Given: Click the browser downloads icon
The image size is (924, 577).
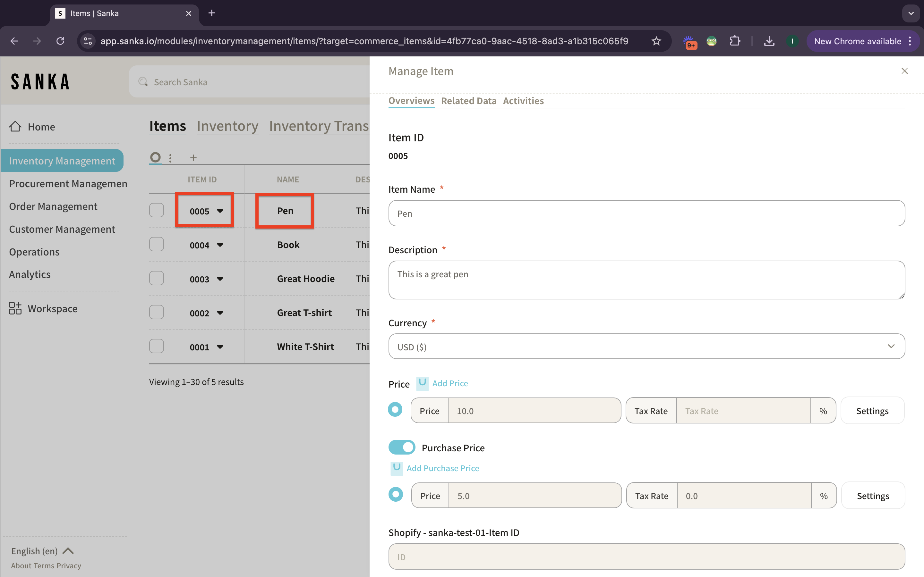Looking at the screenshot, I should tap(769, 41).
